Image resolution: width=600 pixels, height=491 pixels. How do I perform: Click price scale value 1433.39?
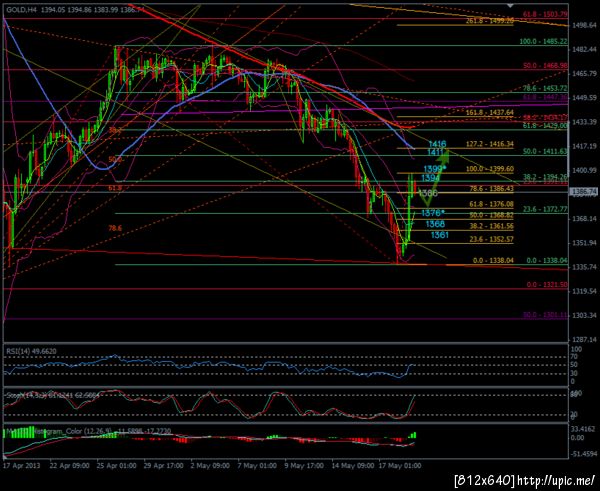584,122
